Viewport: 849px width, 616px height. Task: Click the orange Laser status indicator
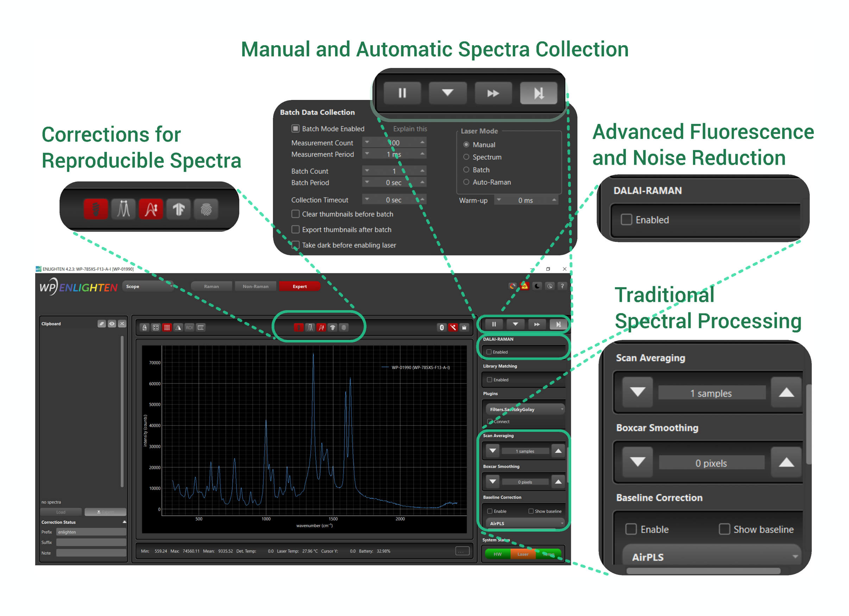523,555
